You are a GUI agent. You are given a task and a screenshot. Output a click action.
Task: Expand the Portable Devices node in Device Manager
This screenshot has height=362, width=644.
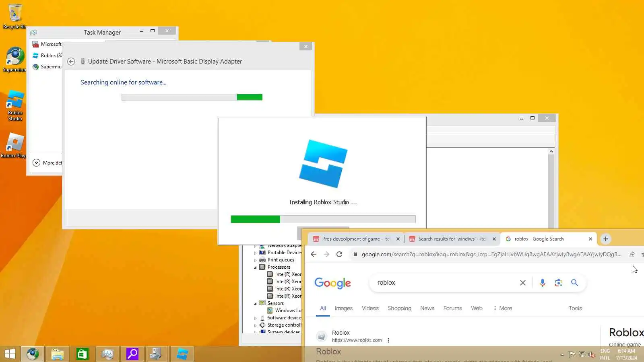click(255, 253)
